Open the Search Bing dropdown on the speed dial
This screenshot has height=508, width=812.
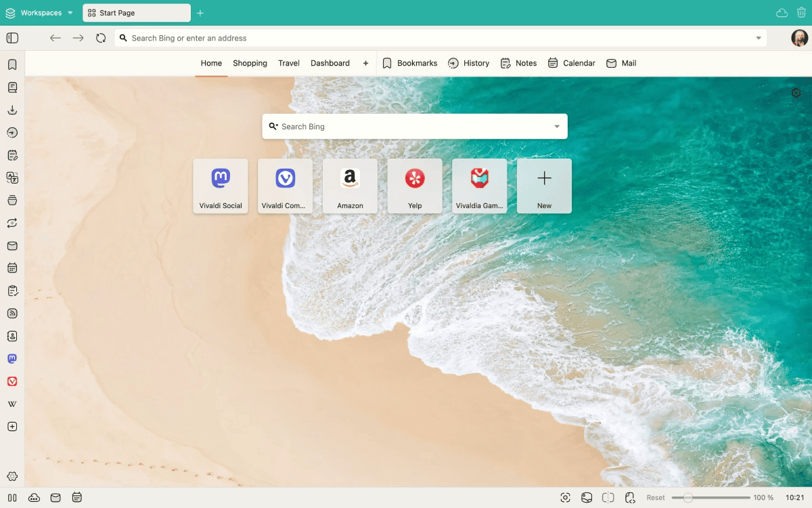pos(556,126)
